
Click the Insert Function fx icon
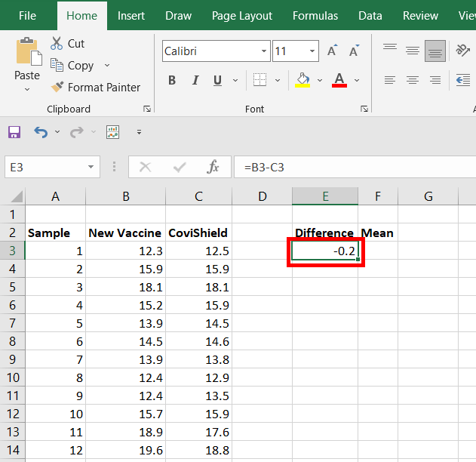click(213, 167)
